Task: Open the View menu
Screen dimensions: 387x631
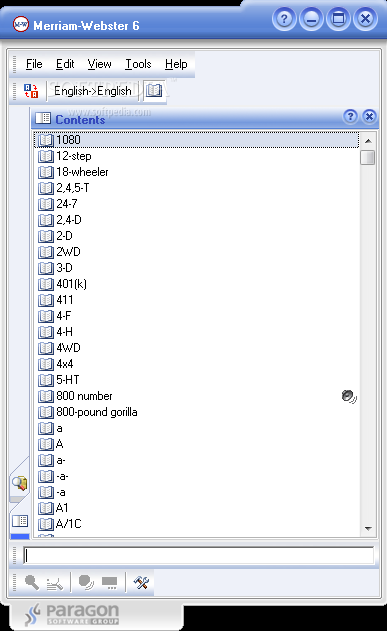Action: 99,64
